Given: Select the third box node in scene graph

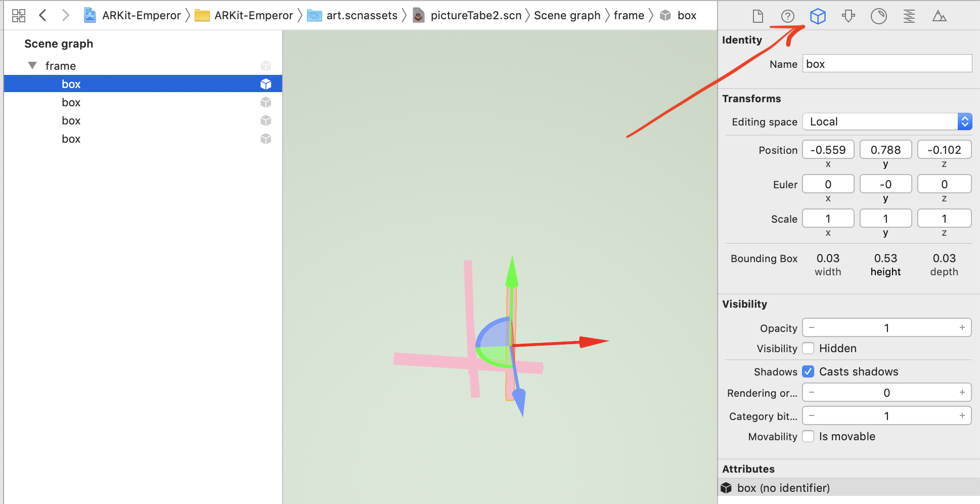Looking at the screenshot, I should [x=143, y=120].
